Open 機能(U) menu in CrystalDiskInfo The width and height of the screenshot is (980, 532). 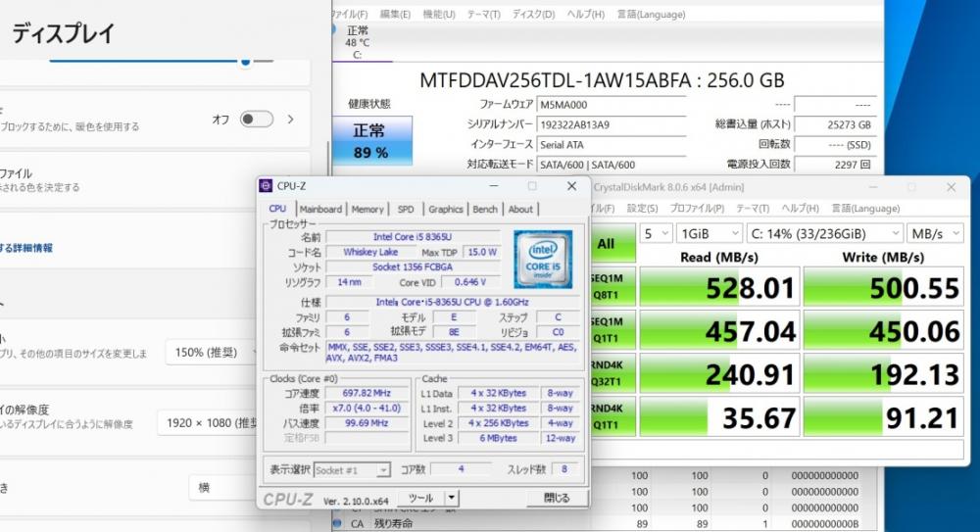[x=439, y=14]
